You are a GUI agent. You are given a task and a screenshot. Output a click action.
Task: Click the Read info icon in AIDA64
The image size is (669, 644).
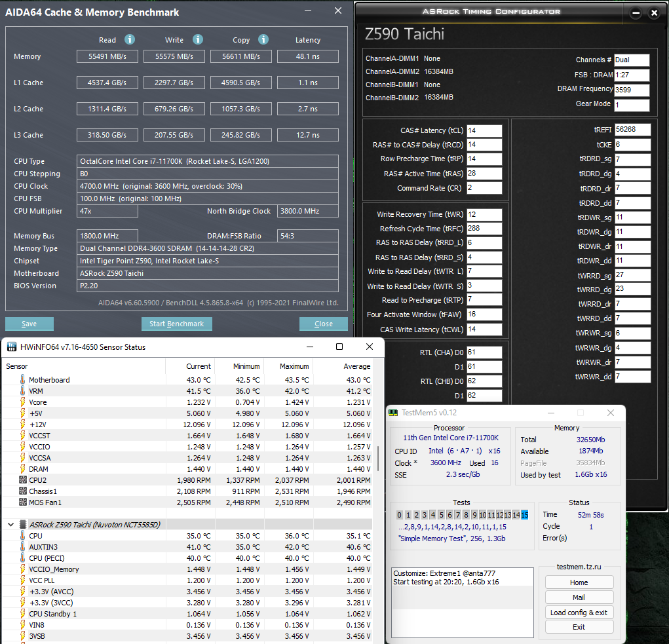[130, 39]
